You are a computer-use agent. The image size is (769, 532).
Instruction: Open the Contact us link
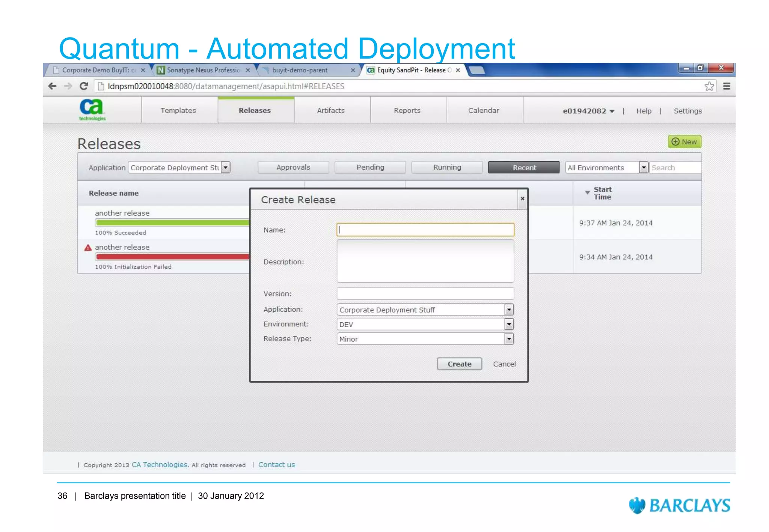276,464
